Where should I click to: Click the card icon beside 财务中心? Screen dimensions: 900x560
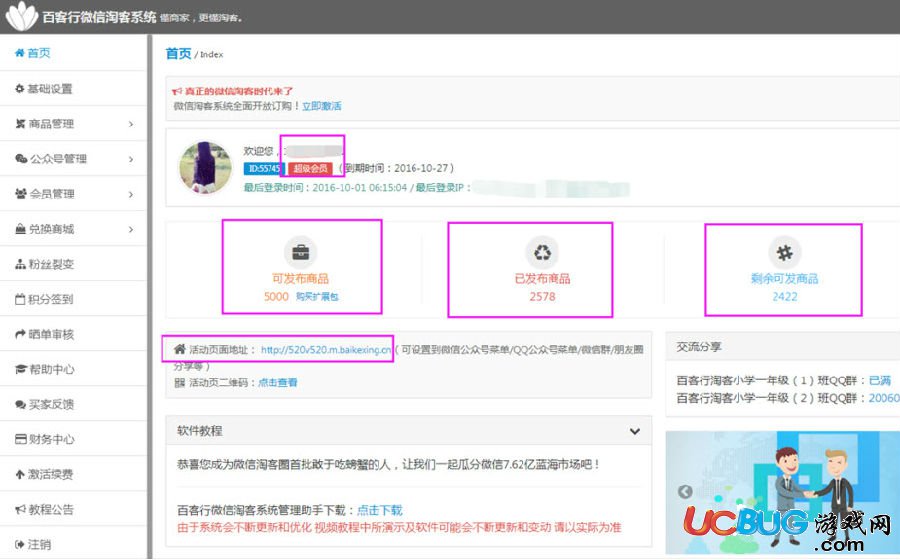pyautogui.click(x=21, y=439)
